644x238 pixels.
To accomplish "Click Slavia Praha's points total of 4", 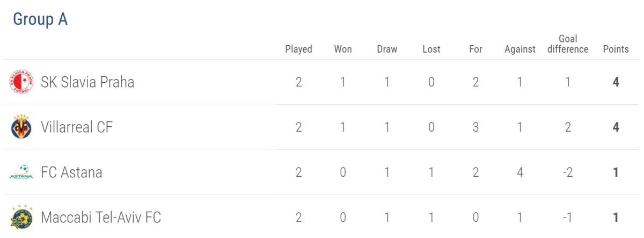I will pos(616,82).
